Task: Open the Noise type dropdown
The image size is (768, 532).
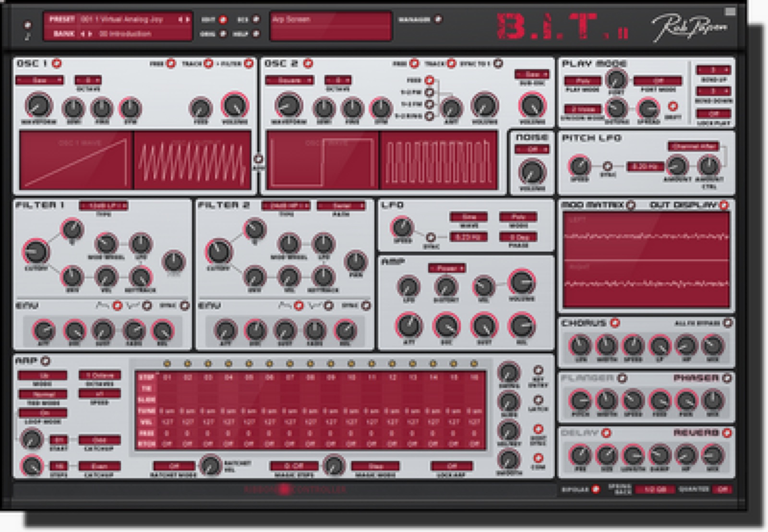Action: (532, 150)
